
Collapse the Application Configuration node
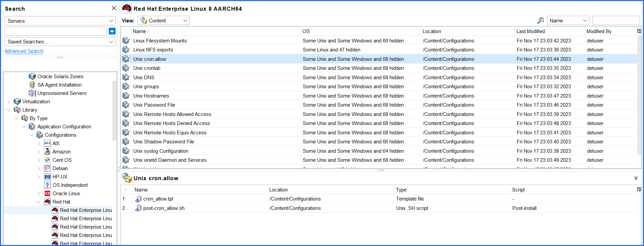click(x=24, y=127)
